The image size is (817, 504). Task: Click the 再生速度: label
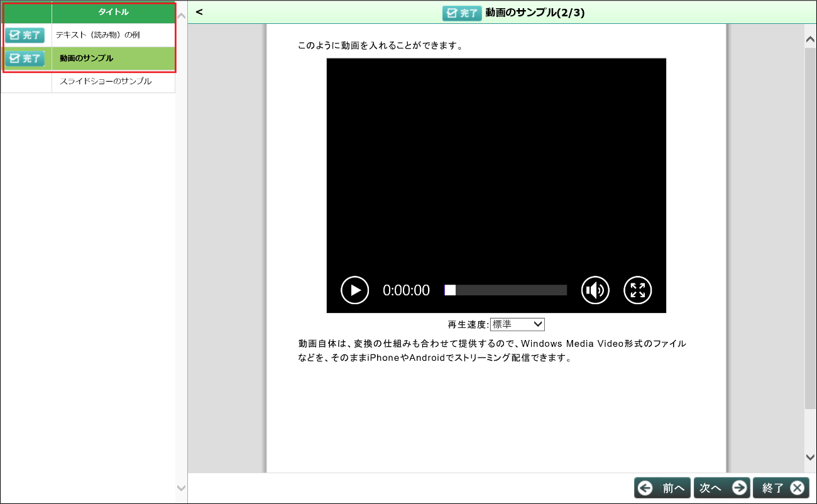click(468, 325)
